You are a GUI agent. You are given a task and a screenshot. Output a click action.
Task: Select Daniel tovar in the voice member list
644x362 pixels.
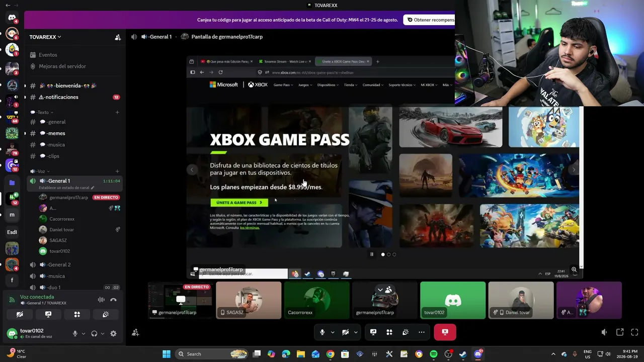[x=61, y=230]
